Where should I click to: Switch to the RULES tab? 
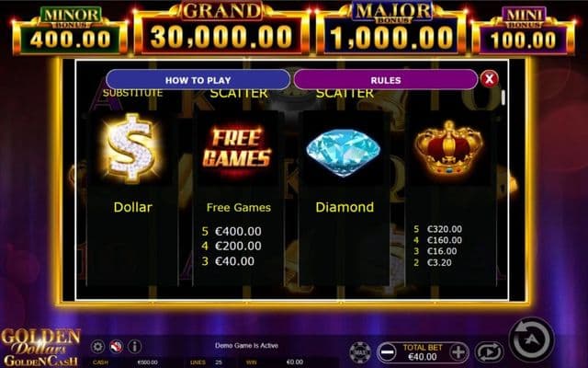coord(386,80)
